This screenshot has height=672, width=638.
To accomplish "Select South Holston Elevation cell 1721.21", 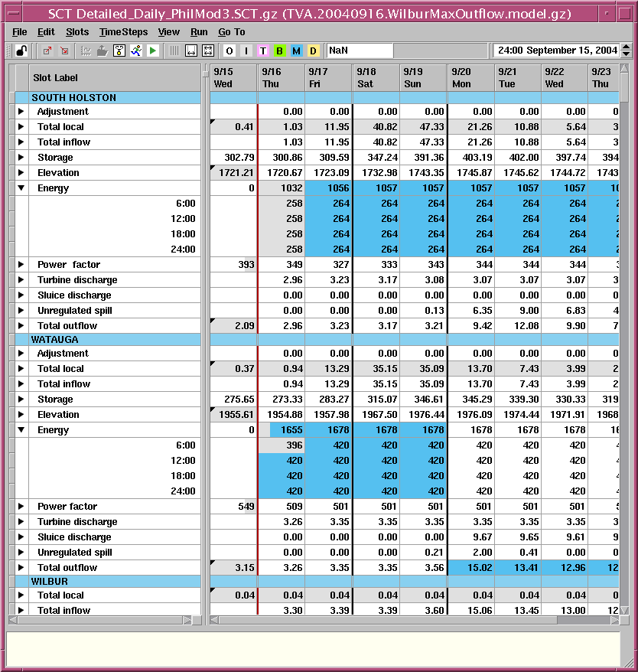I will [233, 173].
